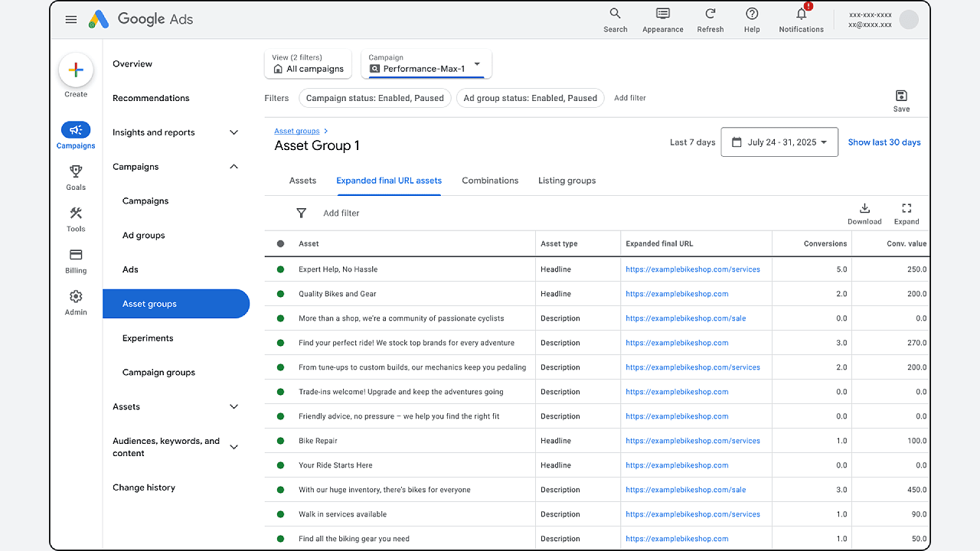Open the Appearance settings icon

663,14
